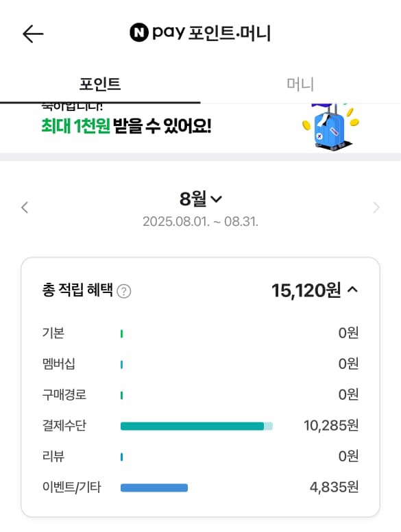
Task: Switch to the 머니 tab
Action: click(300, 84)
